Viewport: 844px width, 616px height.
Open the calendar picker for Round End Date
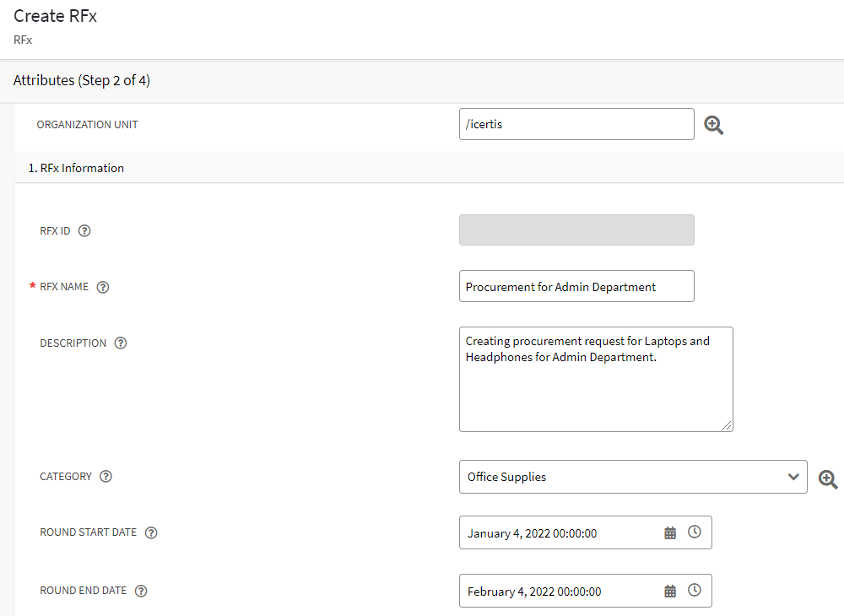pyautogui.click(x=670, y=592)
